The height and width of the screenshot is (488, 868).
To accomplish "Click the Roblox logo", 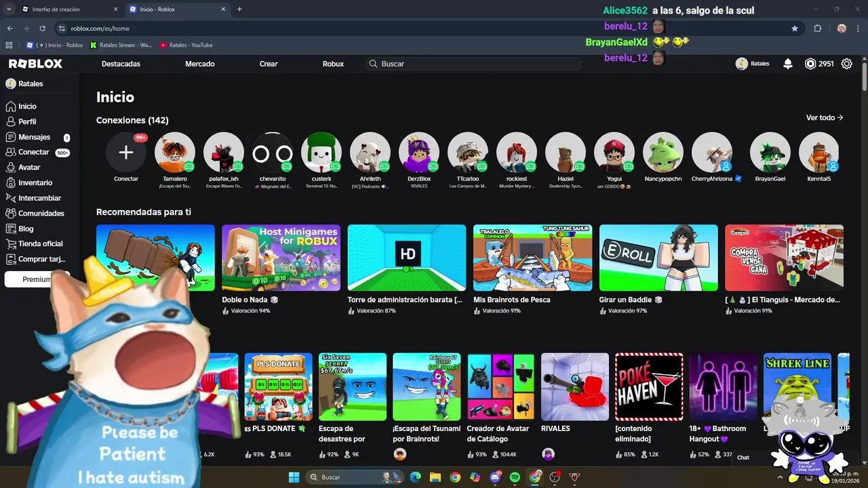I will pos(35,64).
